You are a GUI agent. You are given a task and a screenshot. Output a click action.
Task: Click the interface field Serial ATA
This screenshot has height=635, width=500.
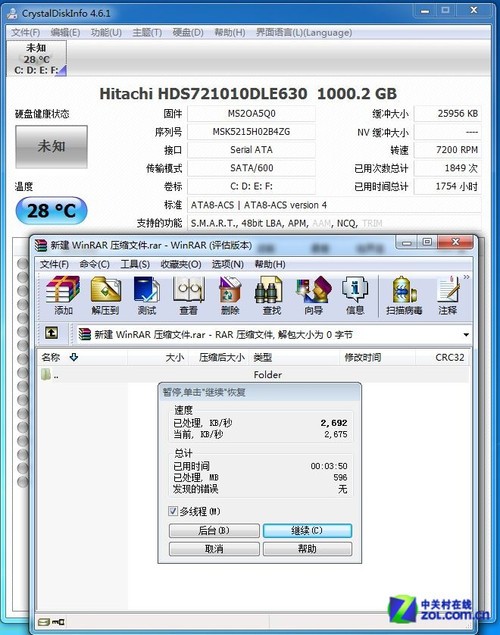(251, 150)
